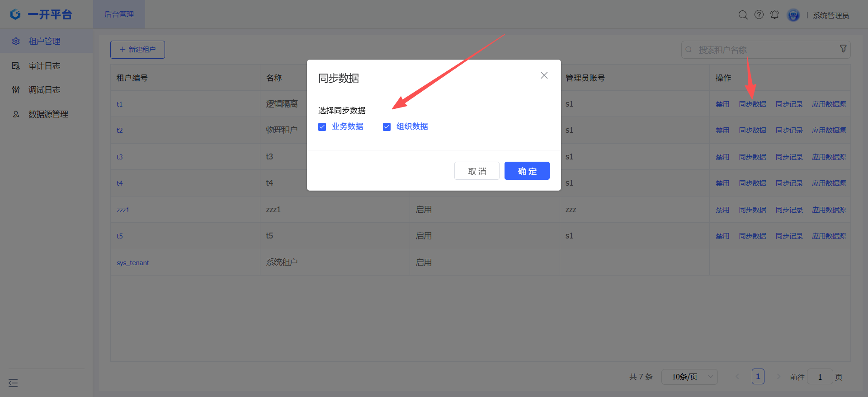The width and height of the screenshot is (868, 397).
Task: Click the 租户编号 column header
Action: (x=132, y=78)
